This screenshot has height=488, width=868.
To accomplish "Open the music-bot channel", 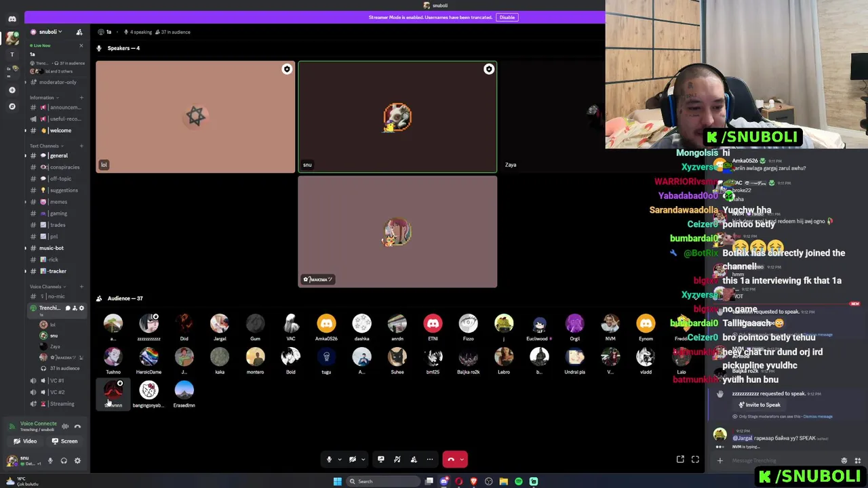I will click(x=56, y=247).
